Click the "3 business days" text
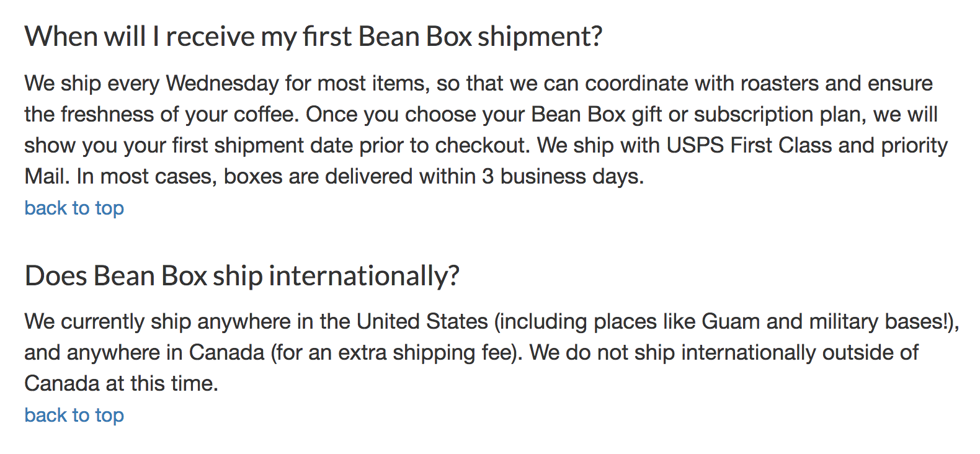 [563, 177]
